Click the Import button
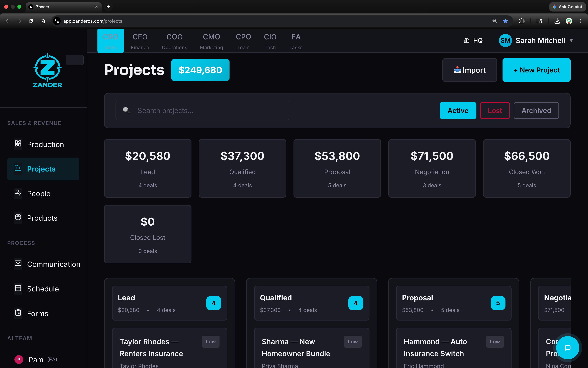The height and width of the screenshot is (368, 588). [x=469, y=70]
